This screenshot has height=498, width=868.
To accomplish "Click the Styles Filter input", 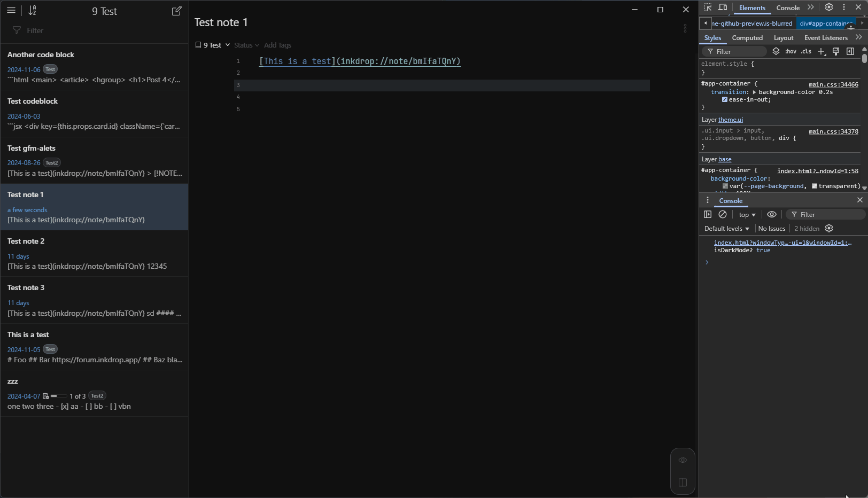I will [734, 51].
